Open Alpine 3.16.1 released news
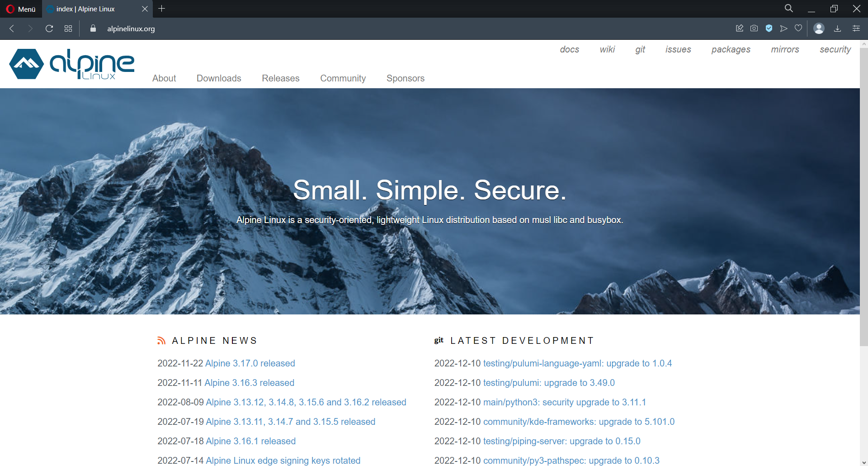This screenshot has width=868, height=466. [251, 441]
